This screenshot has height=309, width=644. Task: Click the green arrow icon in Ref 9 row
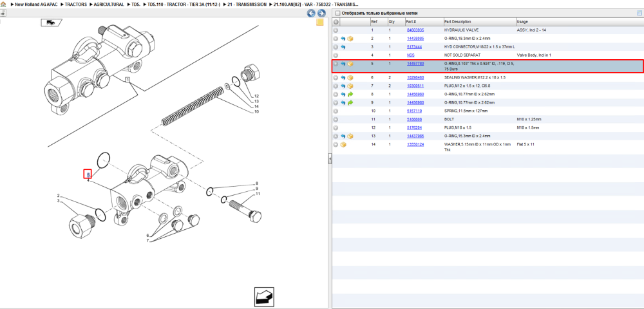coord(350,102)
